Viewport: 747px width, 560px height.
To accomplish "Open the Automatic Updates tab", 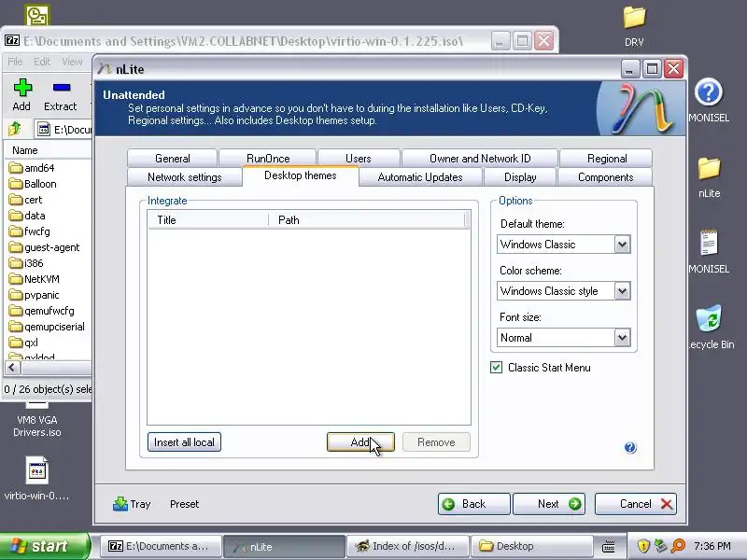I will 419,177.
